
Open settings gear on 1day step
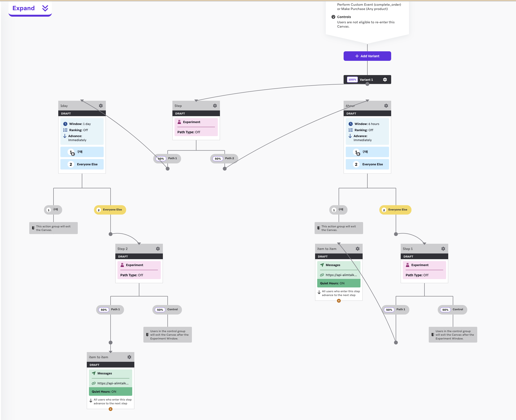point(101,106)
